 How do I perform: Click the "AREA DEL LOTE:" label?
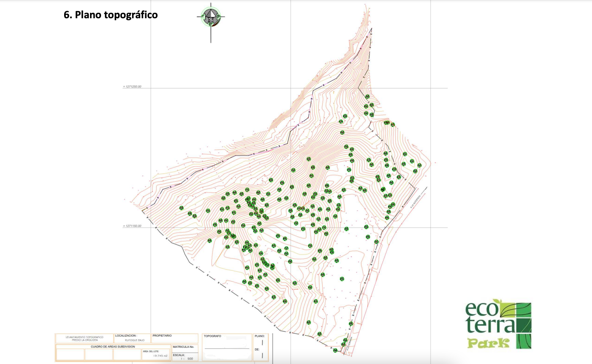(x=151, y=351)
